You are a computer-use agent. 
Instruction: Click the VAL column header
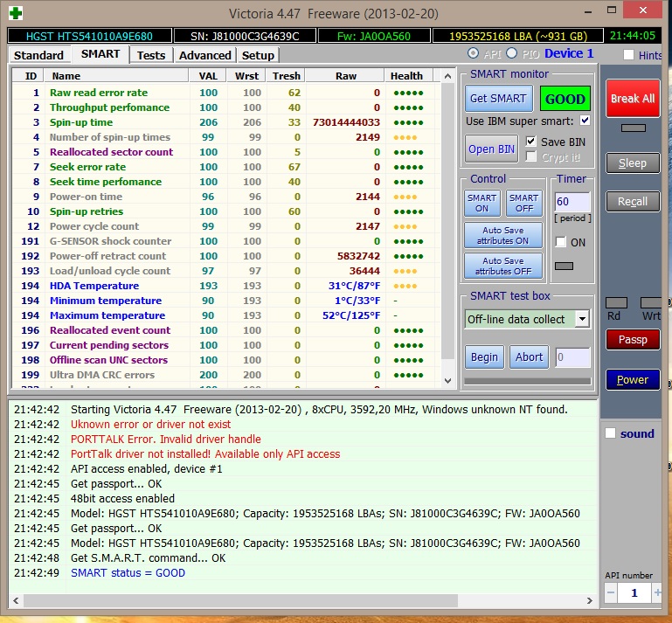click(x=208, y=76)
